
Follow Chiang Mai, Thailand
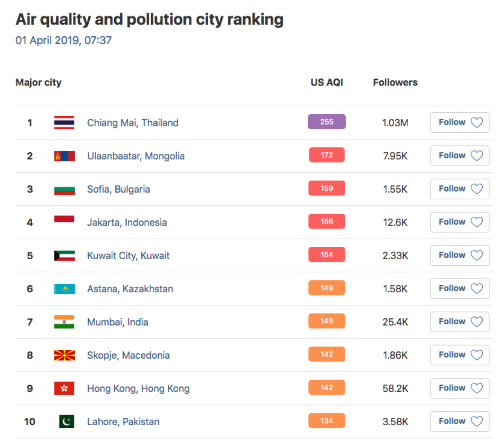pos(460,123)
